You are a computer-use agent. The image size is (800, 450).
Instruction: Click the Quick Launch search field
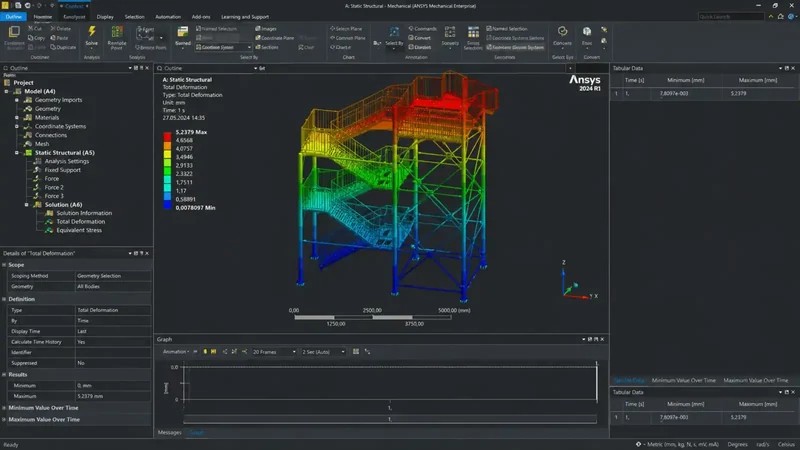[x=731, y=16]
